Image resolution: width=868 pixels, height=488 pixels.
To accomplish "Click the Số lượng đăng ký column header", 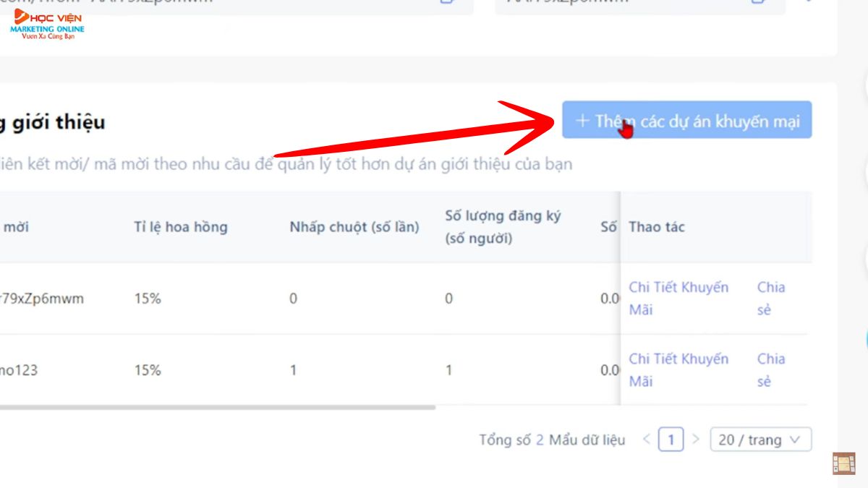I will (x=503, y=227).
